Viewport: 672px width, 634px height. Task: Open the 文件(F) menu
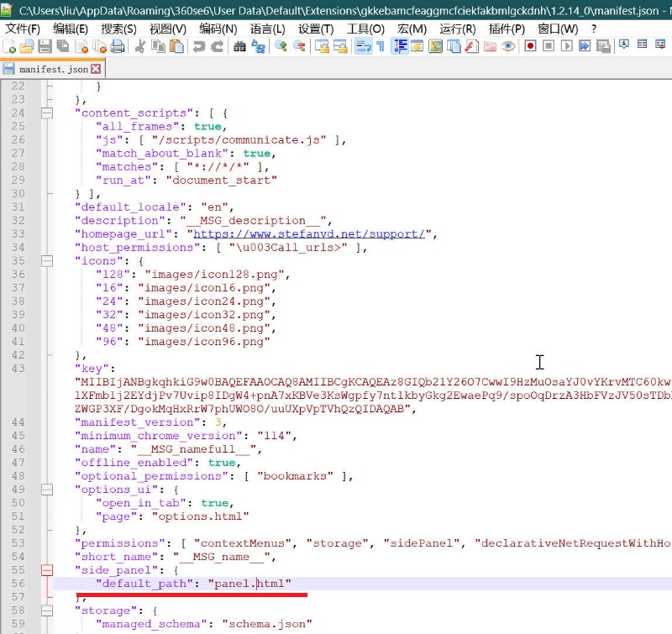[23, 29]
